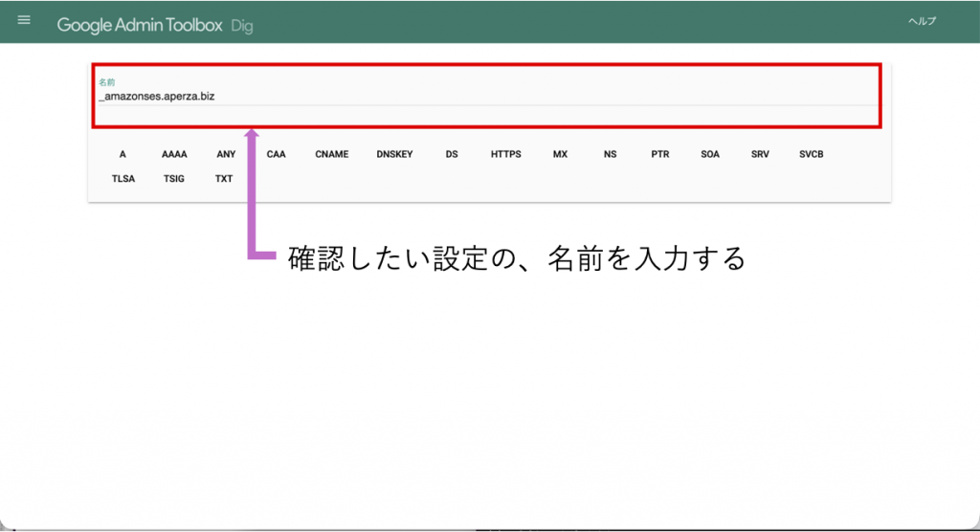Select the ANY record type
This screenshot has width=980, height=532.
226,154
